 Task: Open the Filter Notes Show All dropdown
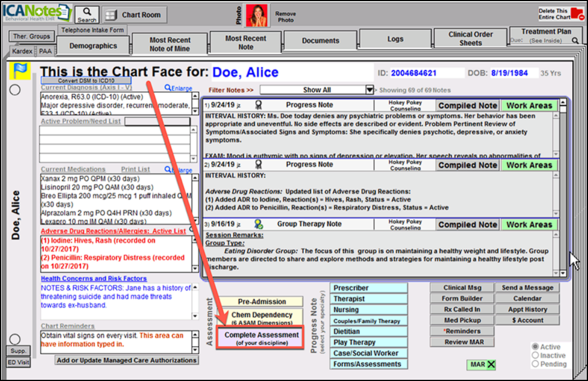369,90
